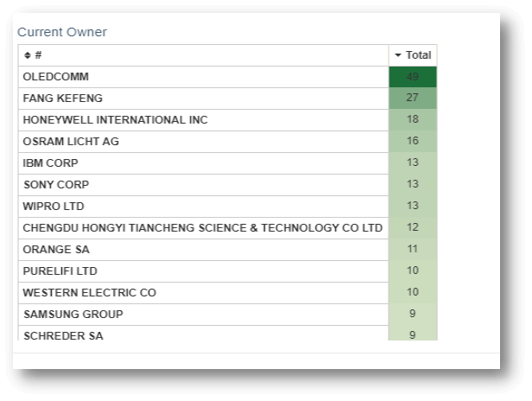Click IBM CORP's total of 13

click(413, 163)
